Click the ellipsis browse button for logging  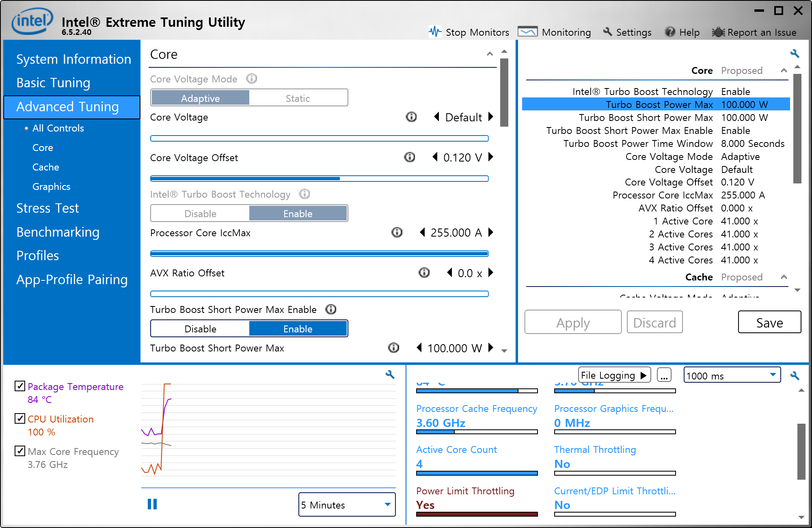(x=664, y=375)
